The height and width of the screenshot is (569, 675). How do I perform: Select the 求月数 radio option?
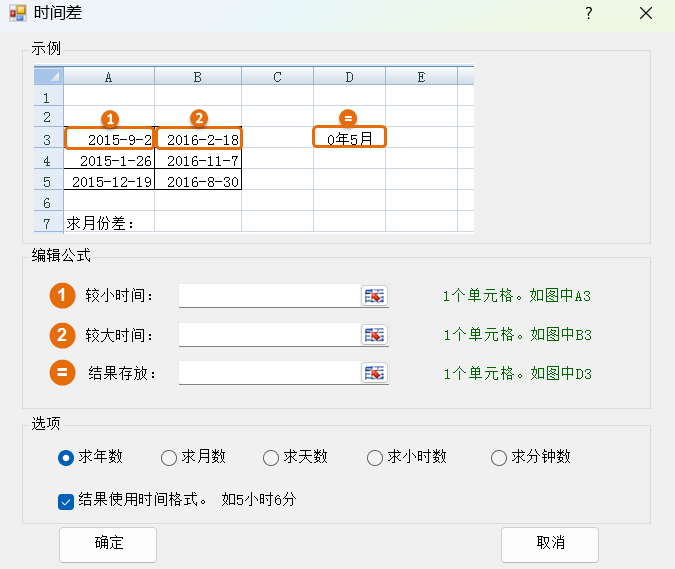(169, 458)
